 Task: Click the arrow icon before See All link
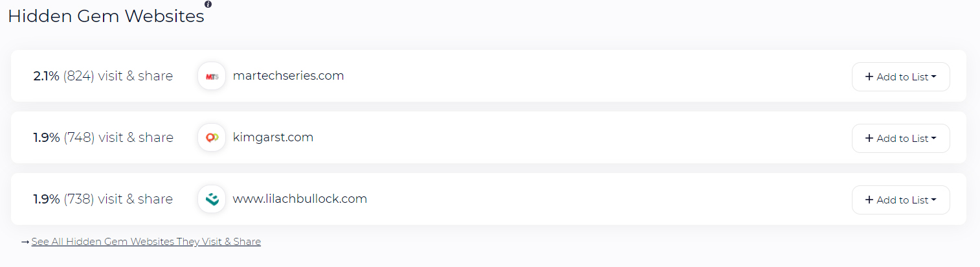[x=25, y=242]
